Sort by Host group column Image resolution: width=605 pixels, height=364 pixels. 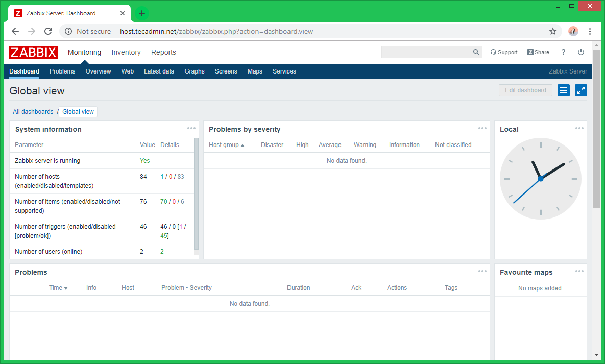pyautogui.click(x=226, y=145)
